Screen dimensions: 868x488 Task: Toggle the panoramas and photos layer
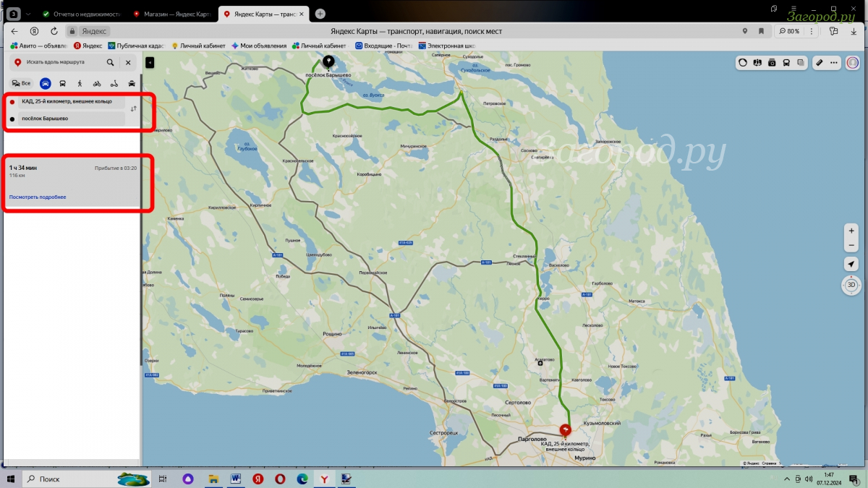(x=772, y=63)
